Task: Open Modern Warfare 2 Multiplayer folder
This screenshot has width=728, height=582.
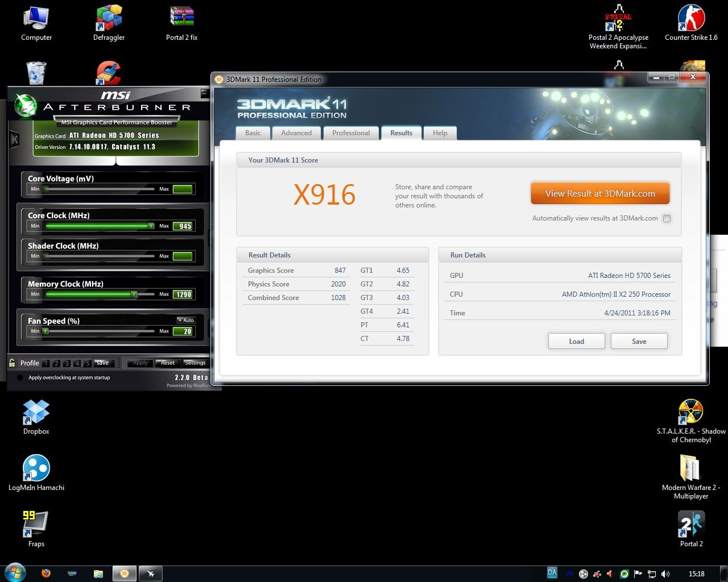Action: click(x=691, y=477)
